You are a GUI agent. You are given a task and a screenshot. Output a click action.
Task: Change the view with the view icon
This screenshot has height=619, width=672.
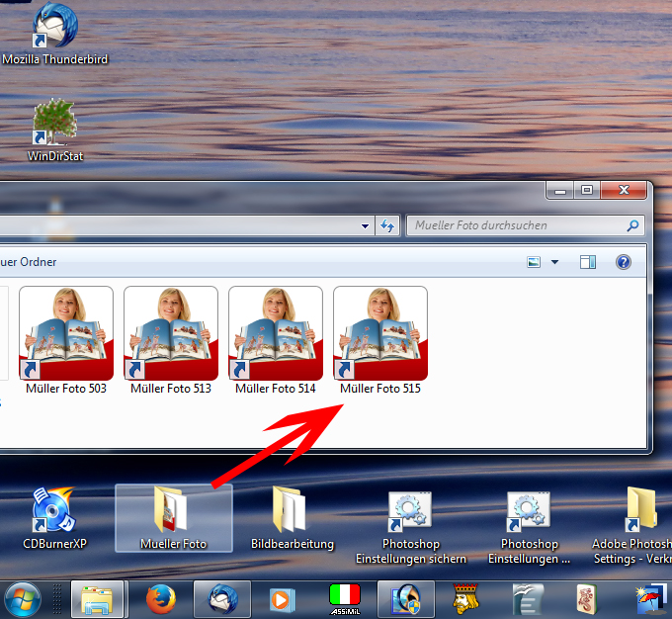(534, 262)
